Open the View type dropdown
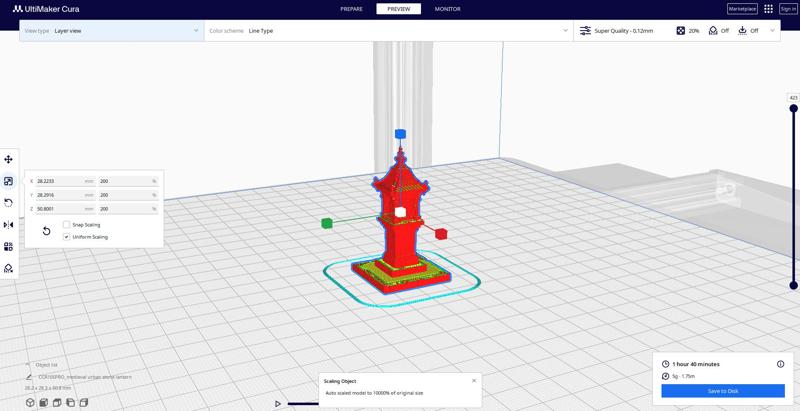 click(x=112, y=31)
